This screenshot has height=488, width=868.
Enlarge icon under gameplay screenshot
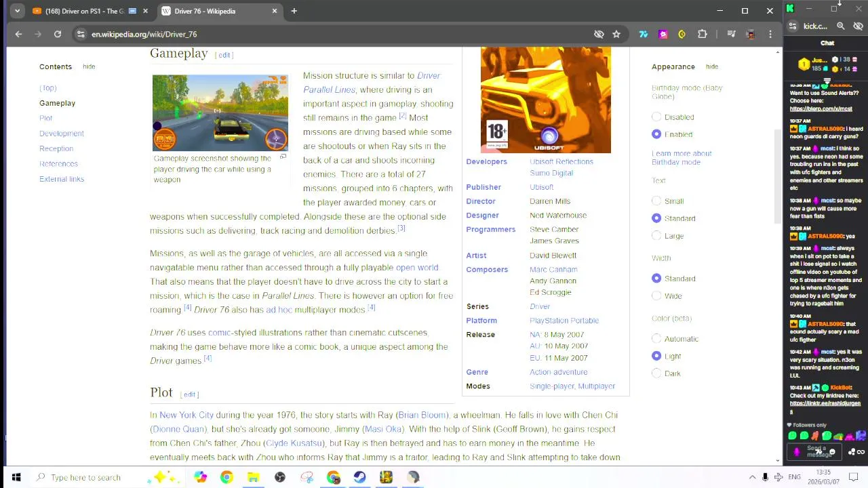click(x=283, y=157)
